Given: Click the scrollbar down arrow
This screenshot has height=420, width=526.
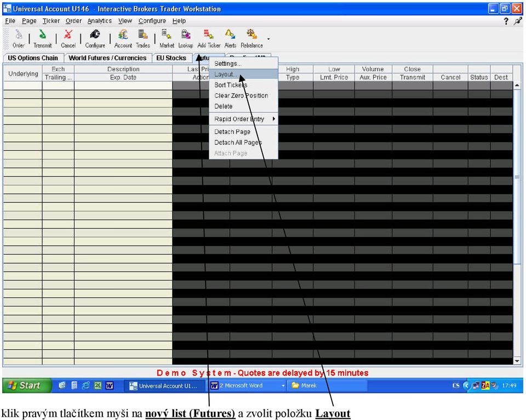Looking at the screenshot, I should 517,361.
